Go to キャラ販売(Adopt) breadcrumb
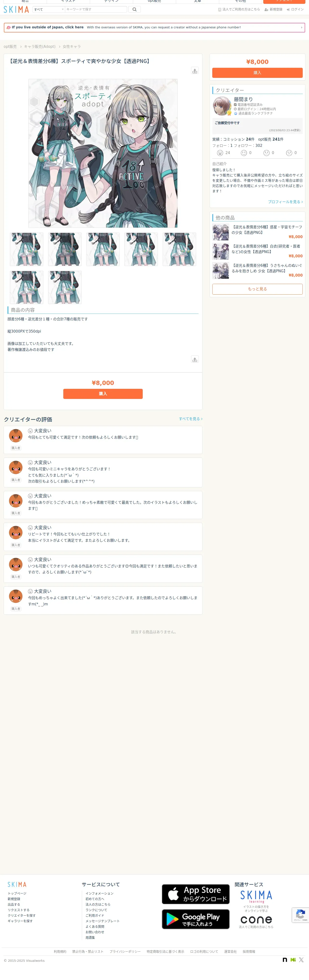This screenshot has height=980, width=309. [40, 46]
